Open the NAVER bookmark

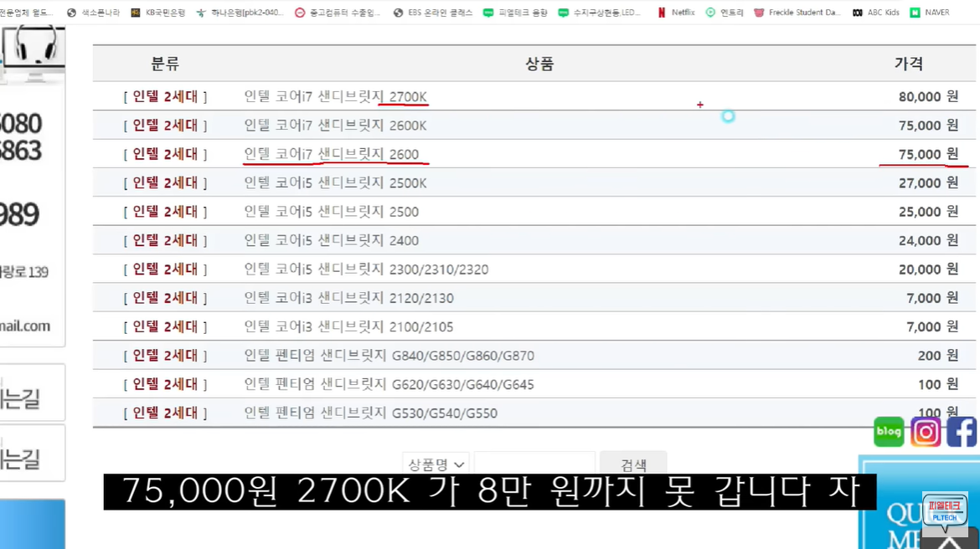tap(930, 13)
